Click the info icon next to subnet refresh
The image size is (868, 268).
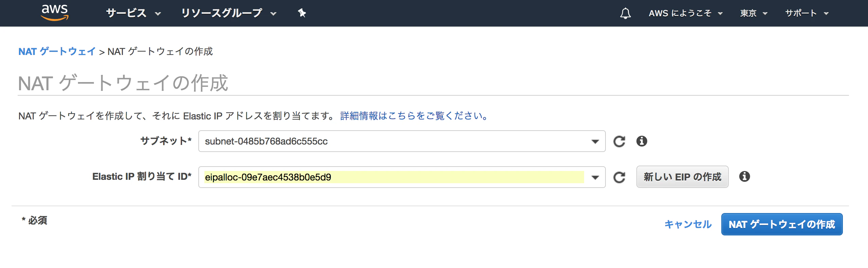click(x=642, y=141)
